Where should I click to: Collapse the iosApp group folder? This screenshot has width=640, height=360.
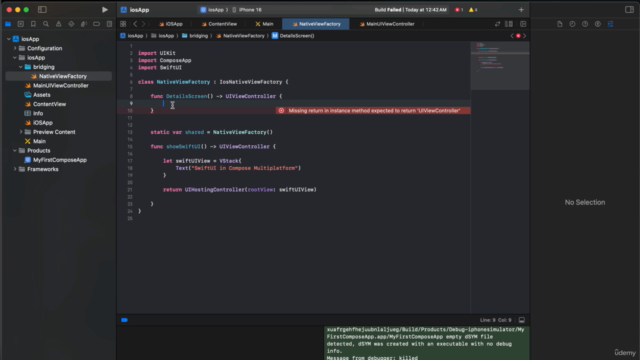coord(15,58)
